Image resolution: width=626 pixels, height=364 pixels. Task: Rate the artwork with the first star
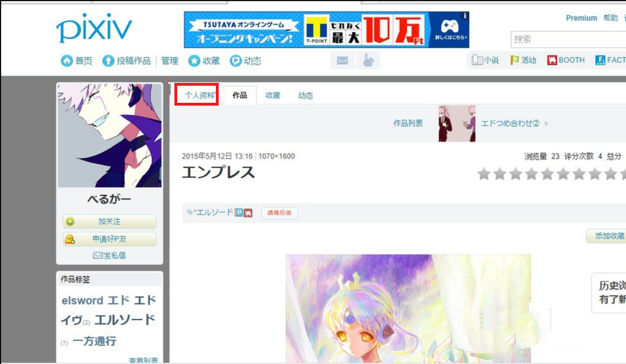tap(483, 174)
